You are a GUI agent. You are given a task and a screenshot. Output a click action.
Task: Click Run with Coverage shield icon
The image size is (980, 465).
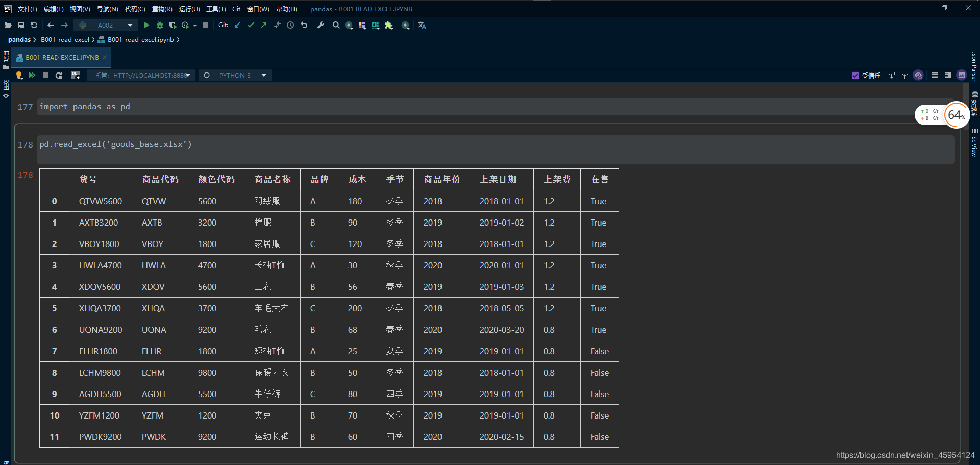click(173, 25)
